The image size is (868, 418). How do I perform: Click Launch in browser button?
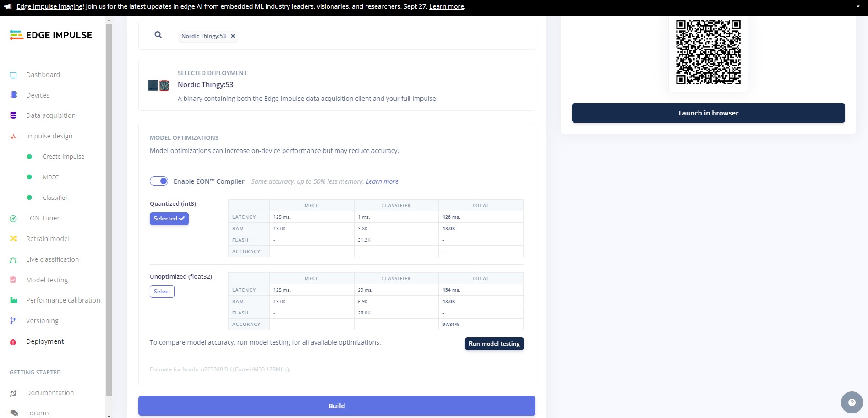[708, 113]
